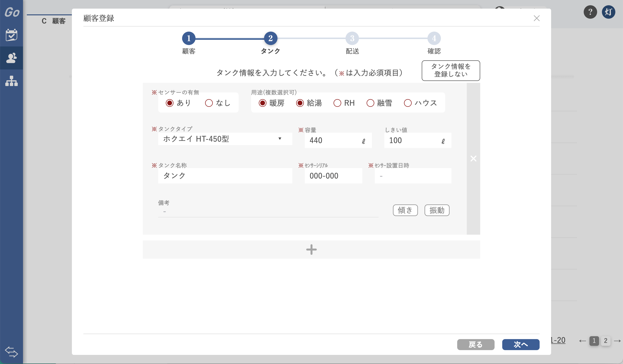Toggle the 暖房 usage option
Screen dimensions: 623x364
[263, 103]
